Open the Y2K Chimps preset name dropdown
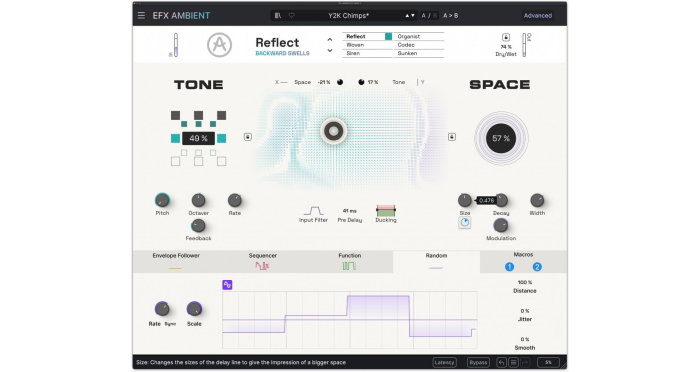Image resolution: width=700 pixels, height=372 pixels. click(x=349, y=16)
